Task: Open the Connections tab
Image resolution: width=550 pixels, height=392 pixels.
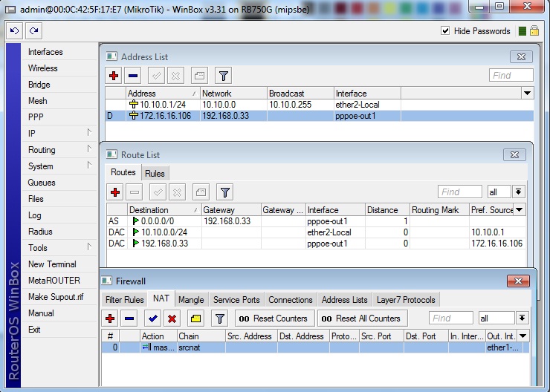Action: coord(291,300)
